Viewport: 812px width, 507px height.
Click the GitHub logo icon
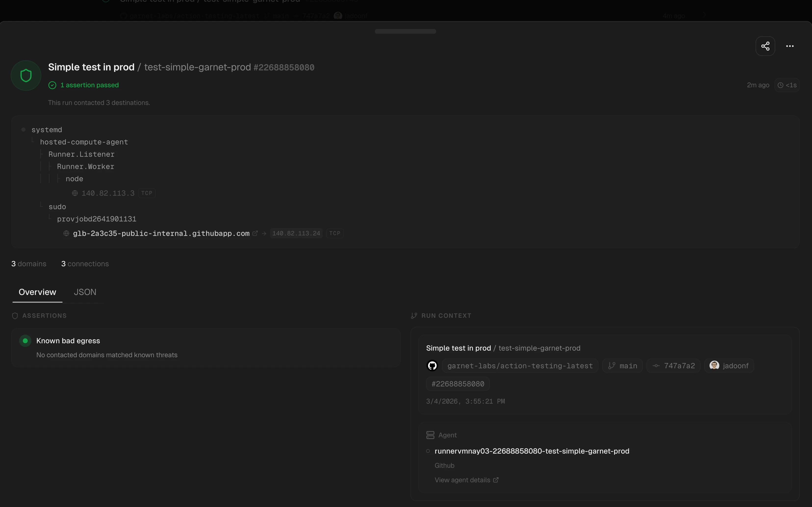point(432,366)
